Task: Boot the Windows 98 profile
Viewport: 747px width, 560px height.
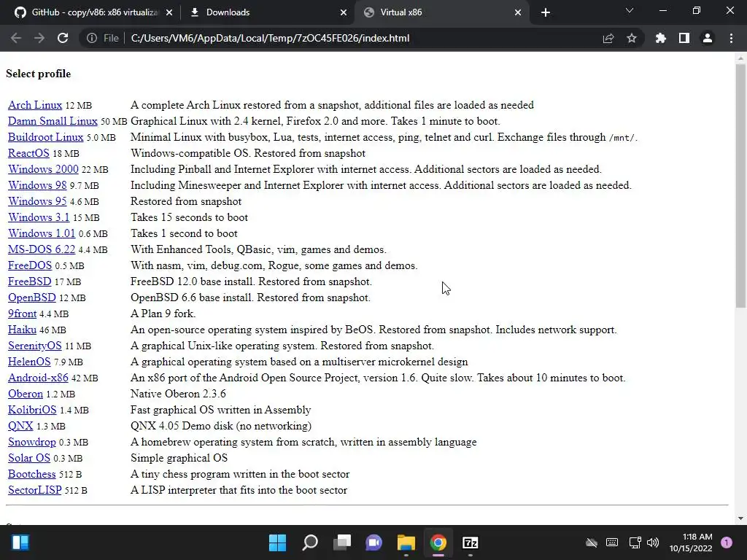Action: point(37,185)
